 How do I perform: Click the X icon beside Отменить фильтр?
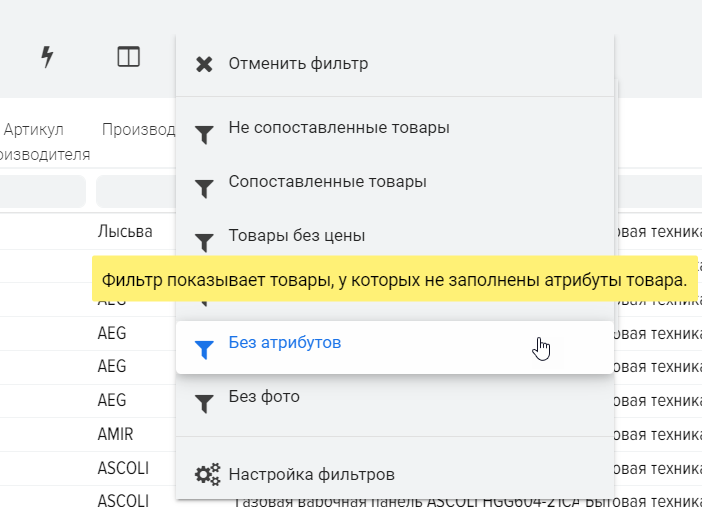pos(204,65)
